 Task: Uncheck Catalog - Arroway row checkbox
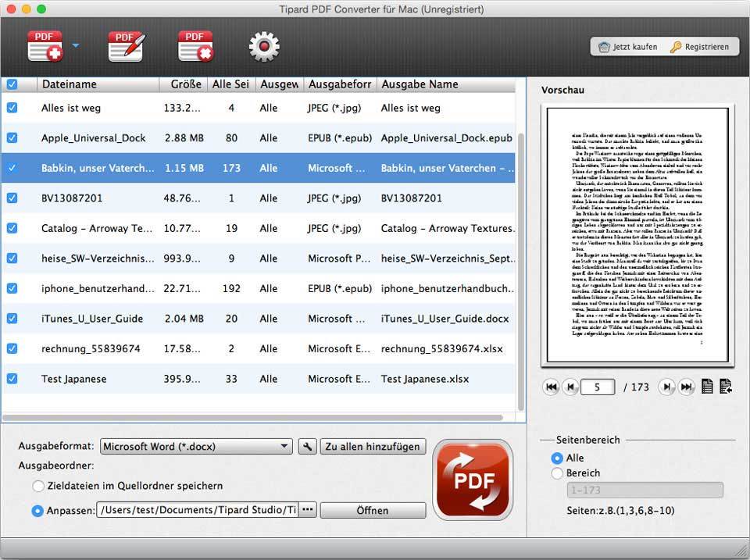(x=12, y=228)
